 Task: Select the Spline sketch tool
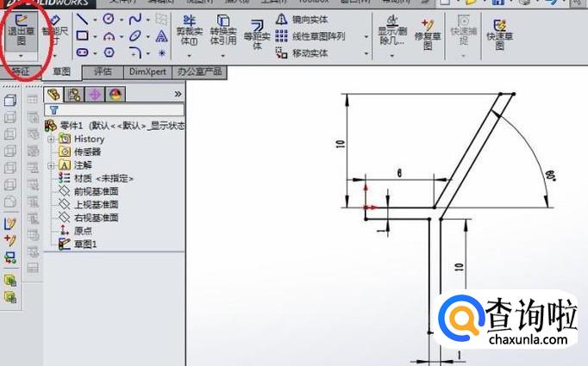coord(135,19)
